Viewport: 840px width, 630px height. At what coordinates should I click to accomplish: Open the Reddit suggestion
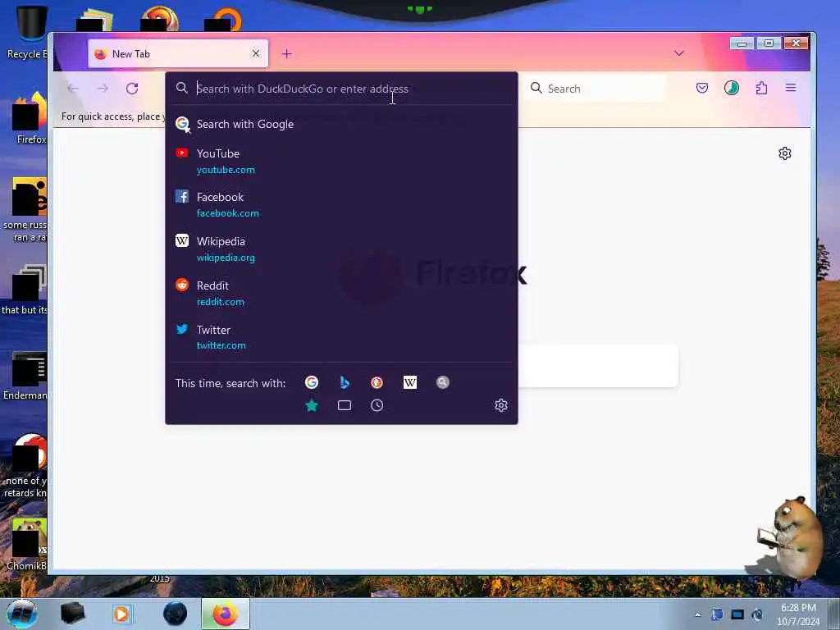pyautogui.click(x=341, y=293)
